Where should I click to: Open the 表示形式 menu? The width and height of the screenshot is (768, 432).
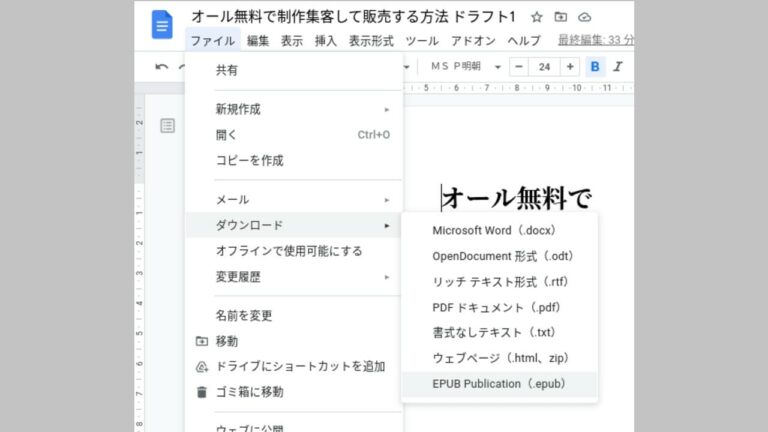tap(371, 41)
